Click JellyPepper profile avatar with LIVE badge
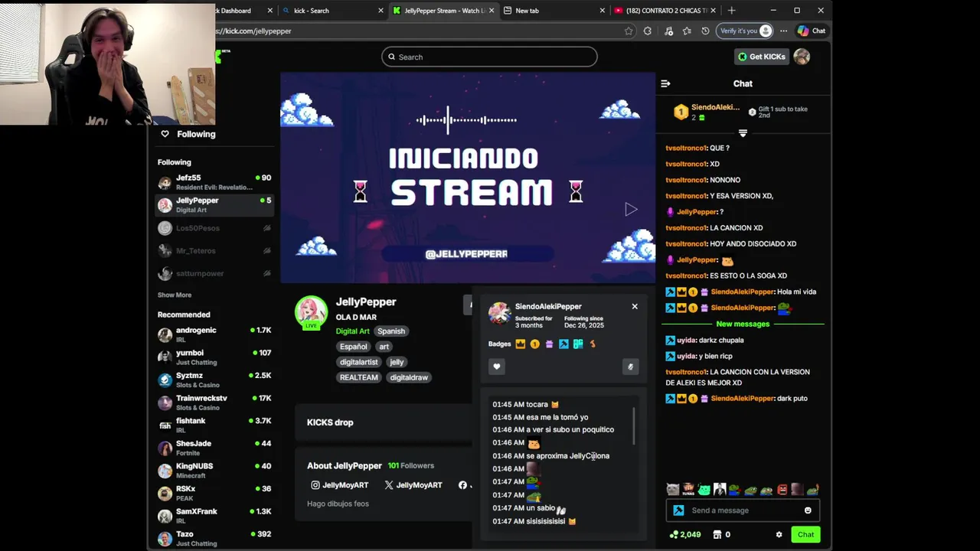 click(311, 312)
